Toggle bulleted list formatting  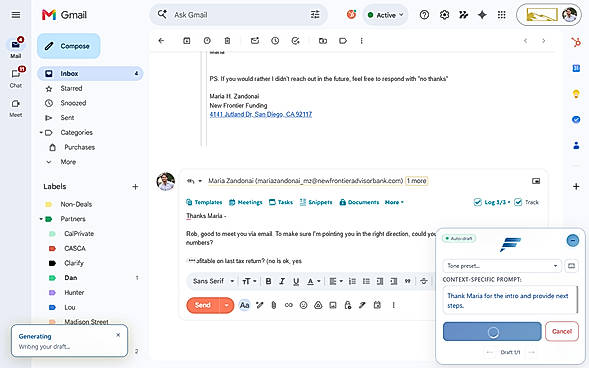point(366,281)
